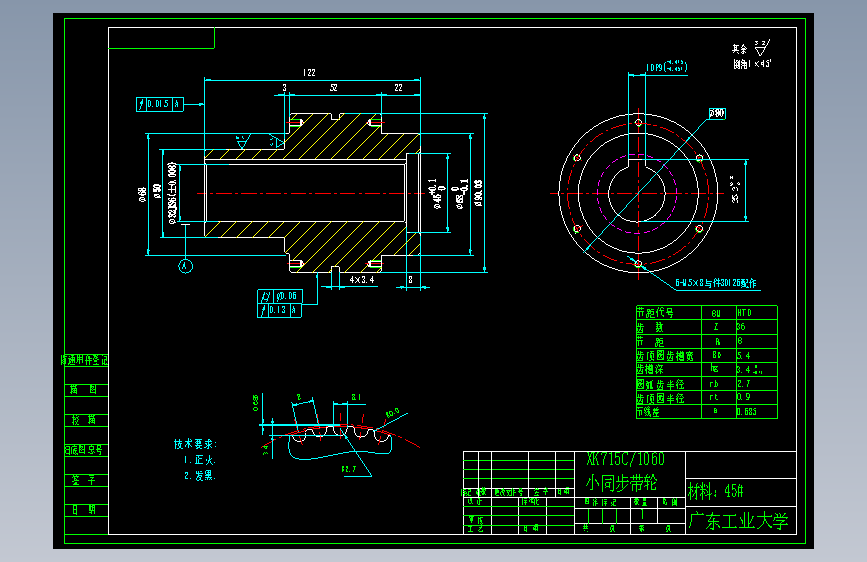
Task: Click the R2.7 radius label in the tooth detail
Action: pyautogui.click(x=349, y=469)
